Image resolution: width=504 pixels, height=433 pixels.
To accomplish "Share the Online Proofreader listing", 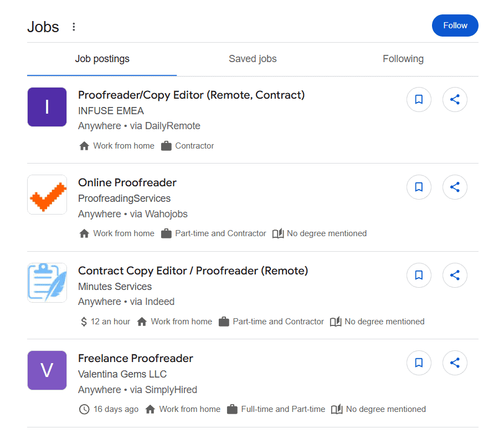I will [x=455, y=187].
